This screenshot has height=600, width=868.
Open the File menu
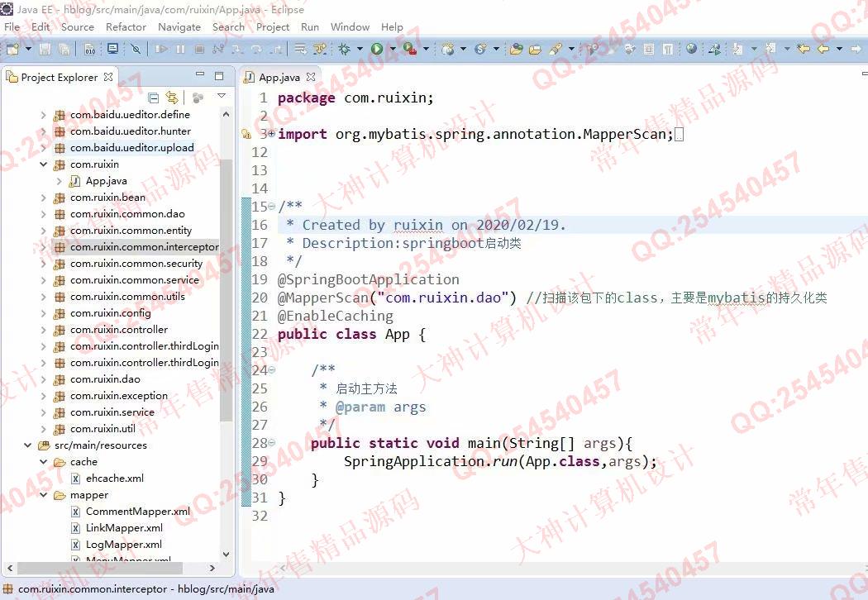pos(12,26)
